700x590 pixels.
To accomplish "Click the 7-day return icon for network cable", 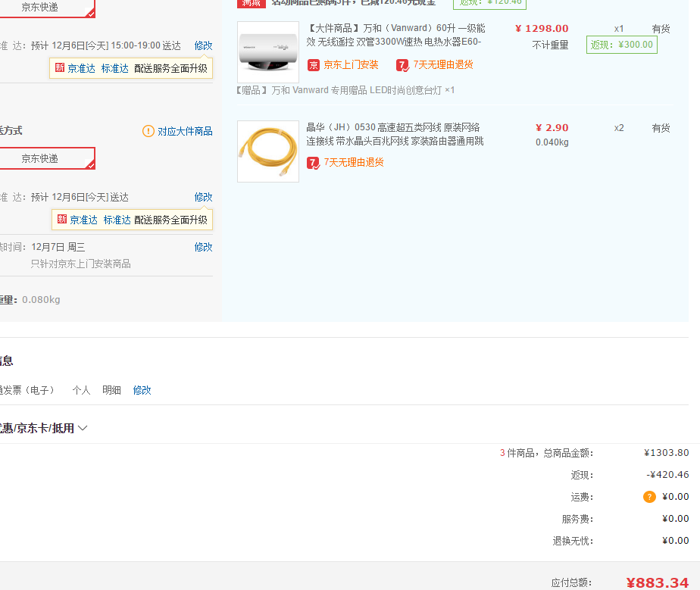I will [313, 163].
